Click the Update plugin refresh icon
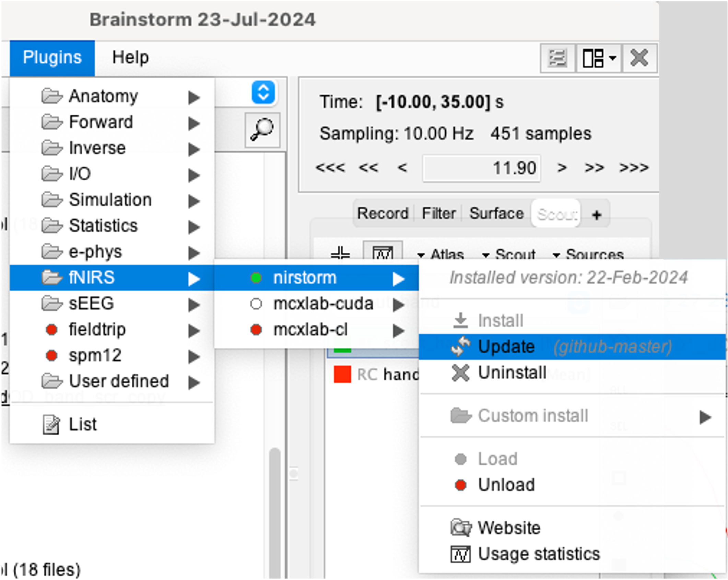This screenshot has height=580, width=728. point(460,346)
